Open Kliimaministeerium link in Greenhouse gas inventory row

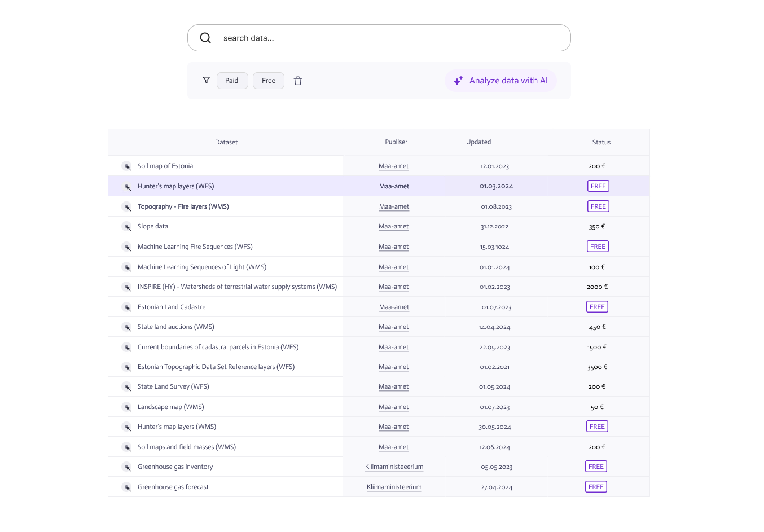pos(394,467)
